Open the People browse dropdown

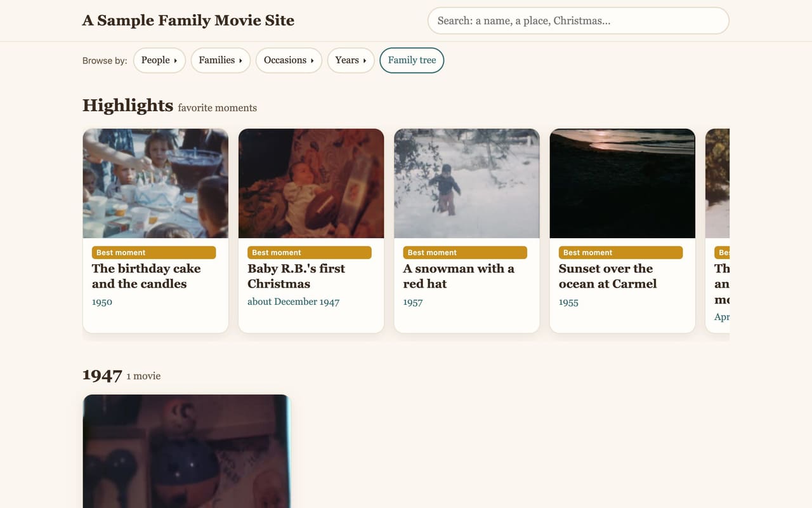159,60
